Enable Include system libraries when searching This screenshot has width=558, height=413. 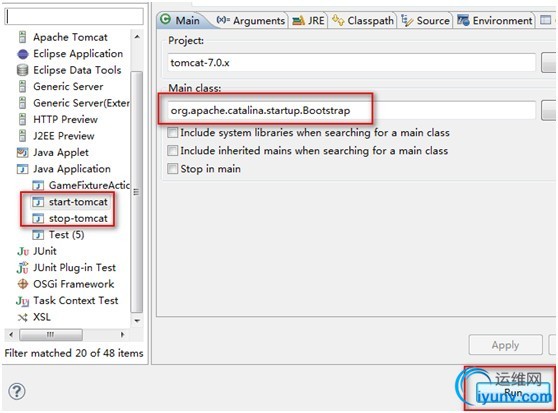tap(173, 133)
